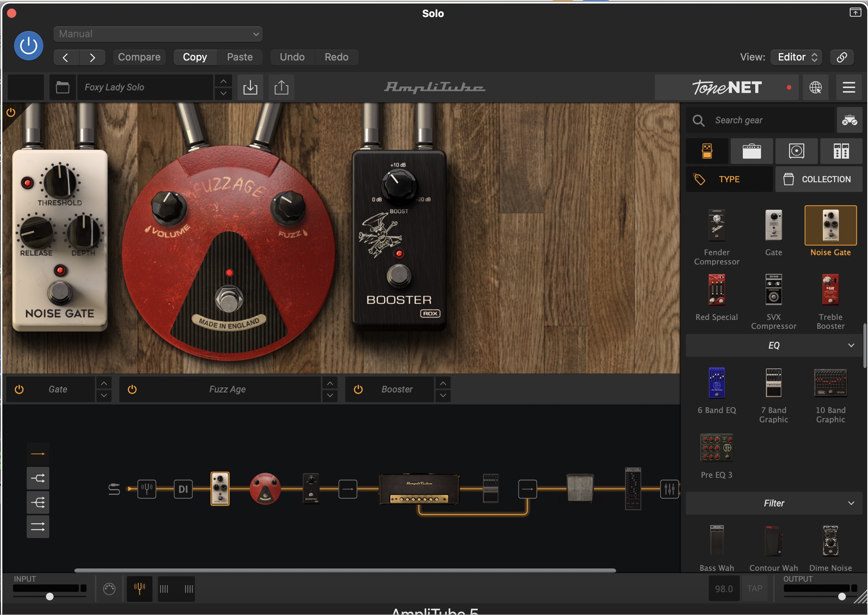Select the three-way split routing icon
The image size is (868, 615).
point(38,503)
